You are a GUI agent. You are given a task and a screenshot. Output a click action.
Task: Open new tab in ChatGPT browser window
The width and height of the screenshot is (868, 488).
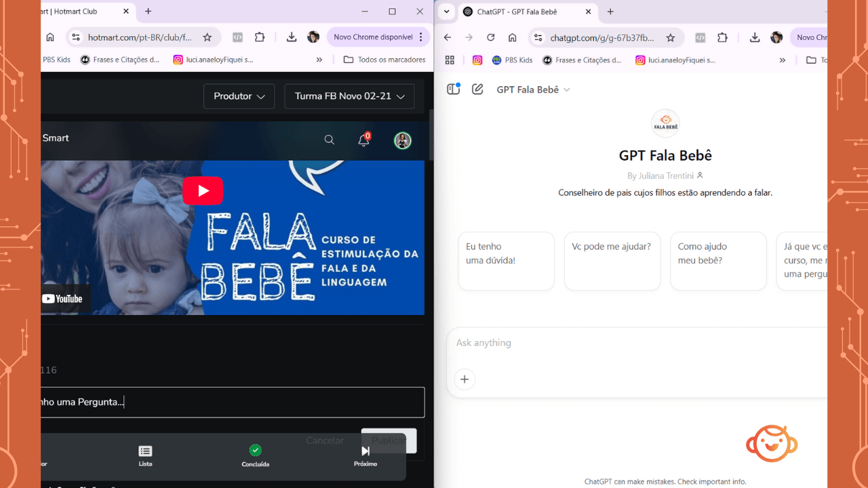click(610, 12)
